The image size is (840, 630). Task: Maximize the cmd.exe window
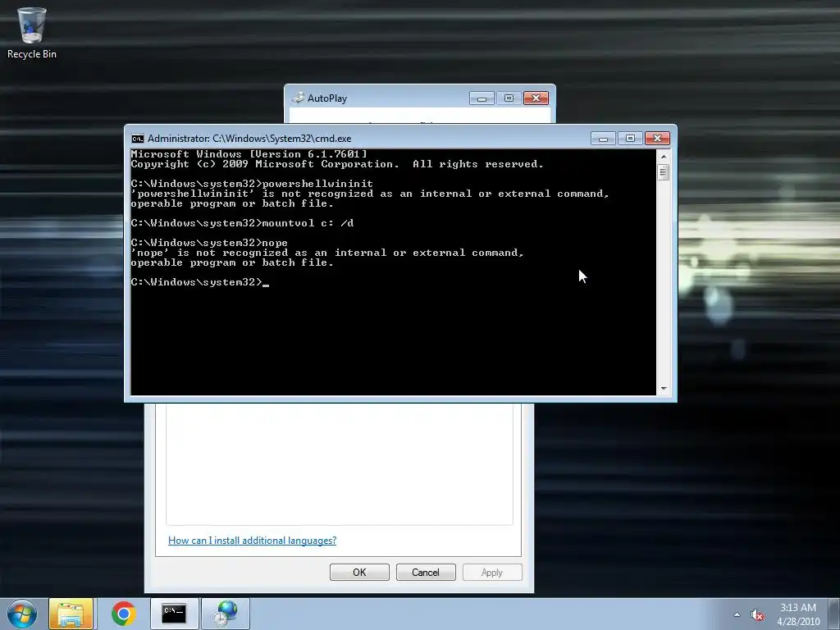point(630,139)
